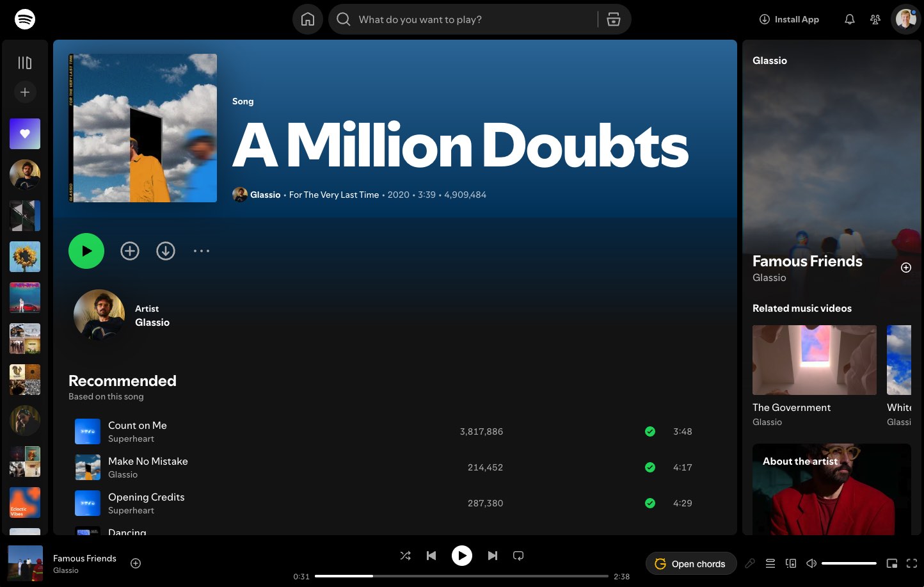
Task: Open lyrics microphone icon
Action: (x=750, y=563)
